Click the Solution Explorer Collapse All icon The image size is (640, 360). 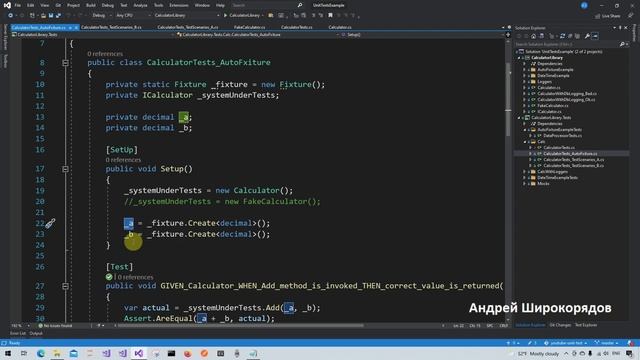[x=570, y=36]
